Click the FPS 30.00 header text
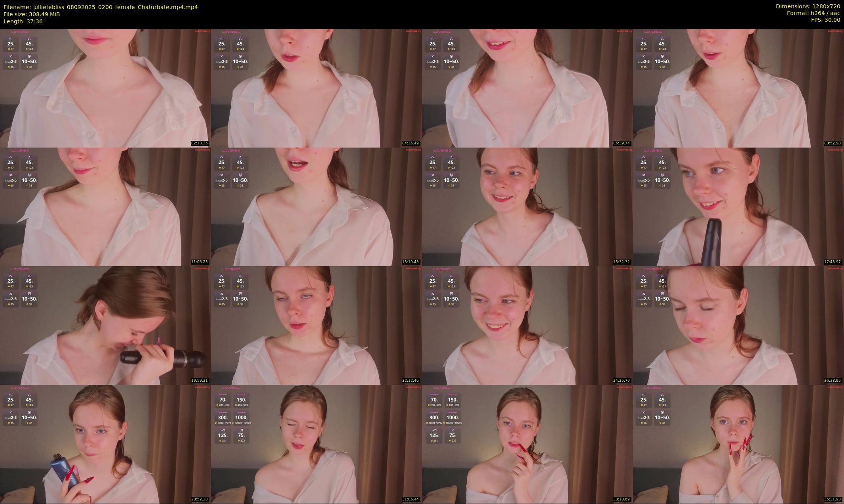 click(825, 20)
